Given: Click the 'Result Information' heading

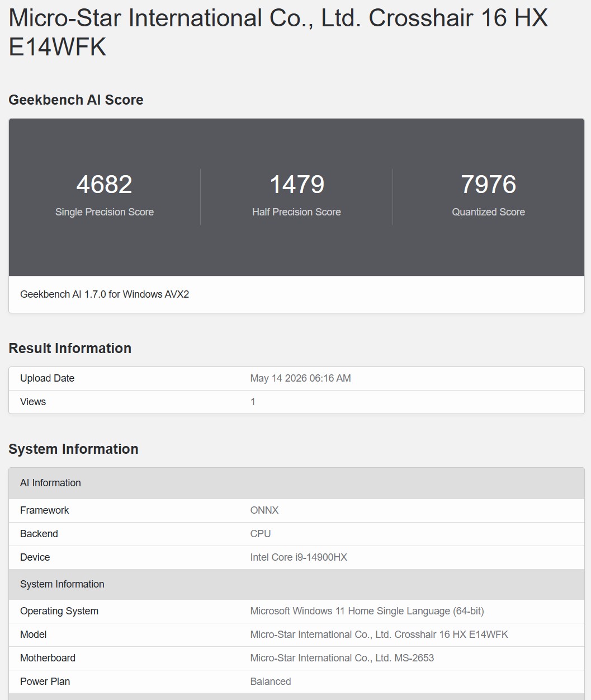Looking at the screenshot, I should coord(70,349).
